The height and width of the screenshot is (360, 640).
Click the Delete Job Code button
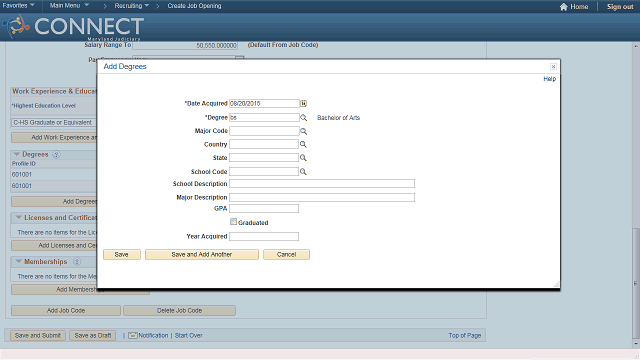pyautogui.click(x=179, y=311)
